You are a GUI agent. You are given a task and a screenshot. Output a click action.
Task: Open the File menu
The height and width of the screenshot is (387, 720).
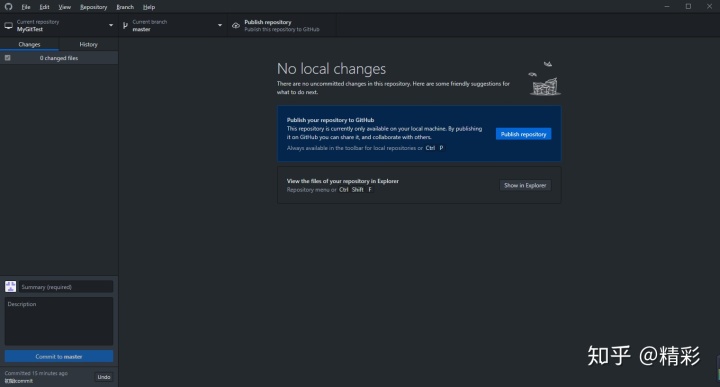click(26, 7)
